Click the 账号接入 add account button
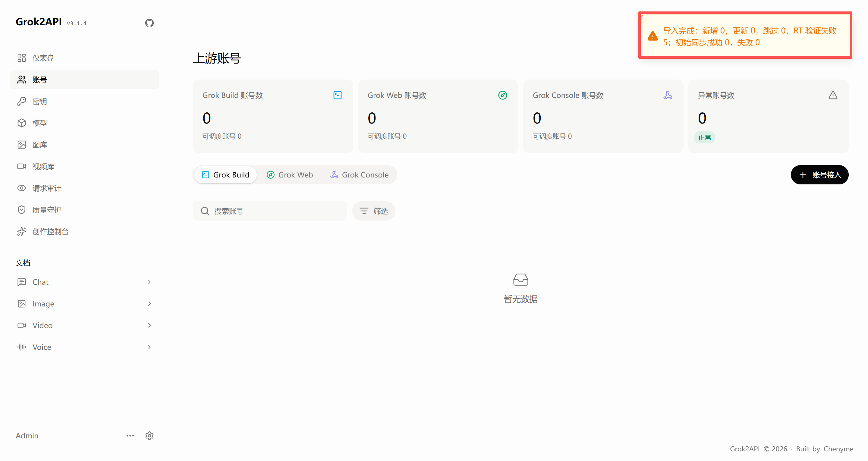This screenshot has height=461, width=868. click(819, 175)
